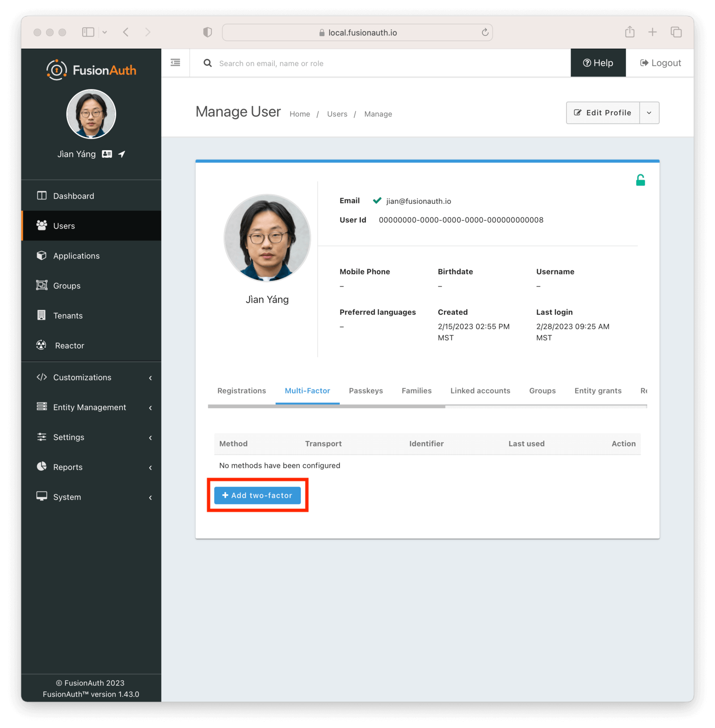Open the Applications section

pyautogui.click(x=76, y=255)
